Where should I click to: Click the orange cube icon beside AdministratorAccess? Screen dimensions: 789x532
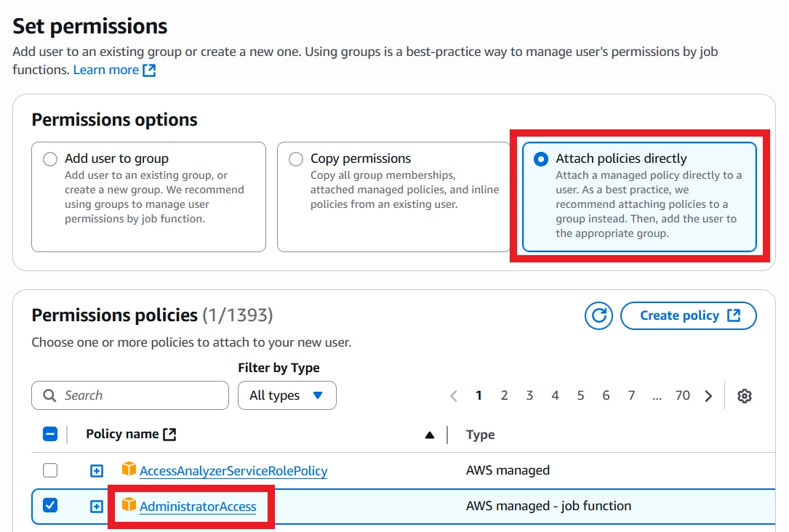pyautogui.click(x=129, y=505)
